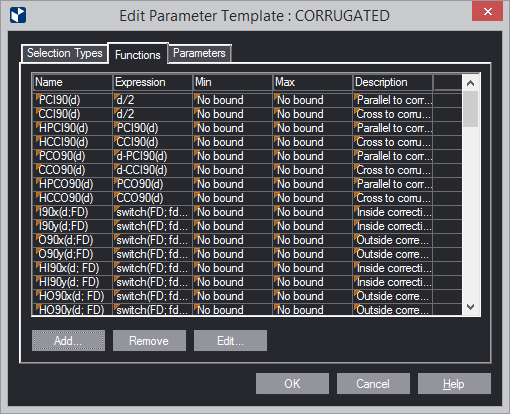This screenshot has height=414, width=510.
Task: Click the scroll up arrow of the list
Action: tap(470, 83)
